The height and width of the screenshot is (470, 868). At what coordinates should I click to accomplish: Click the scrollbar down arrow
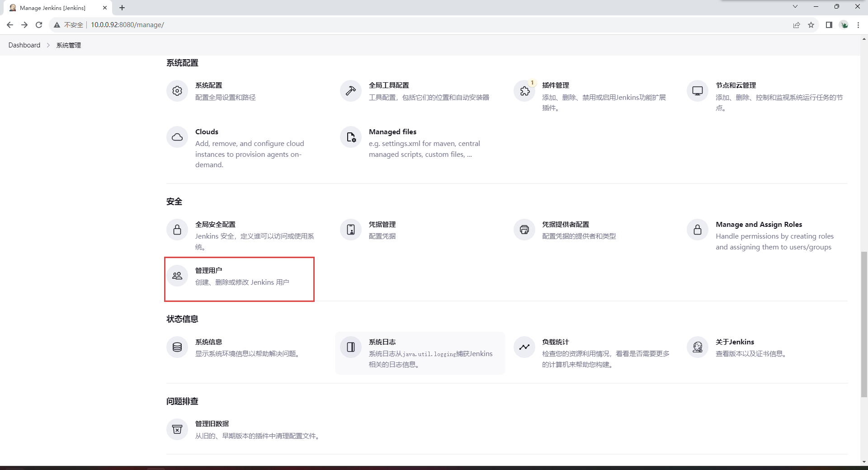coord(864,462)
